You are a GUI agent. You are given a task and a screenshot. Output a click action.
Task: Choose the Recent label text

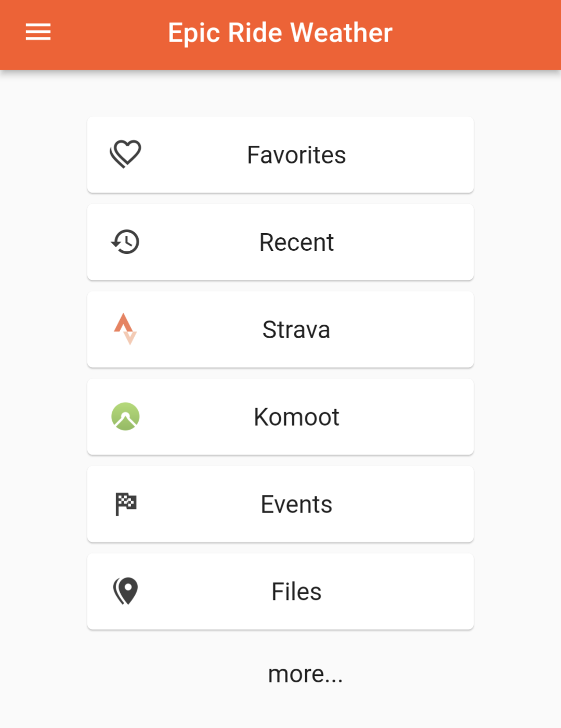(x=296, y=242)
